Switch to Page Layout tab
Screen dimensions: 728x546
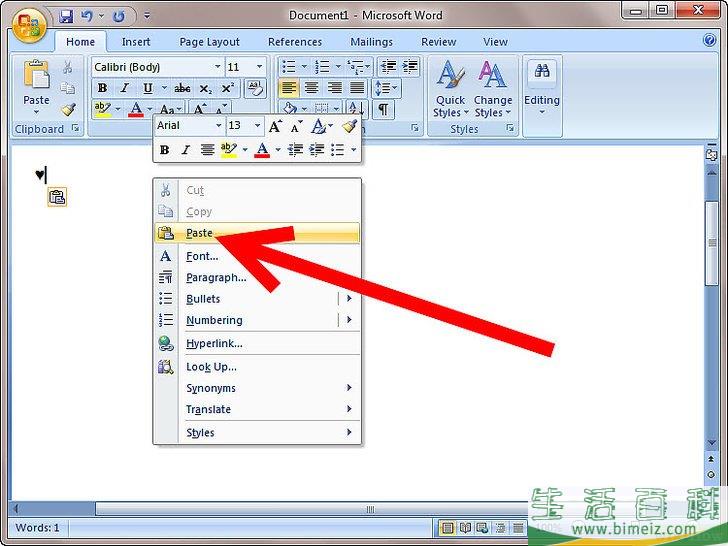coord(209,42)
